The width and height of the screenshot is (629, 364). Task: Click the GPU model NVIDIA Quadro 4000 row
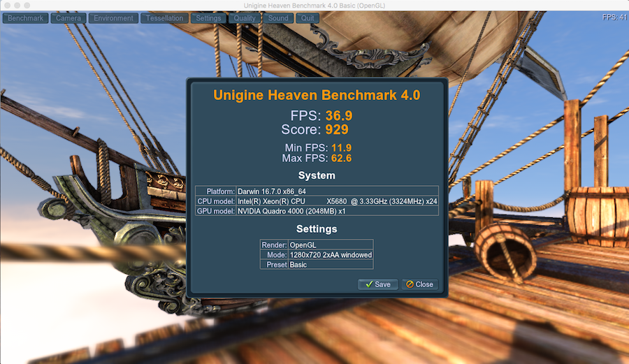coord(317,211)
